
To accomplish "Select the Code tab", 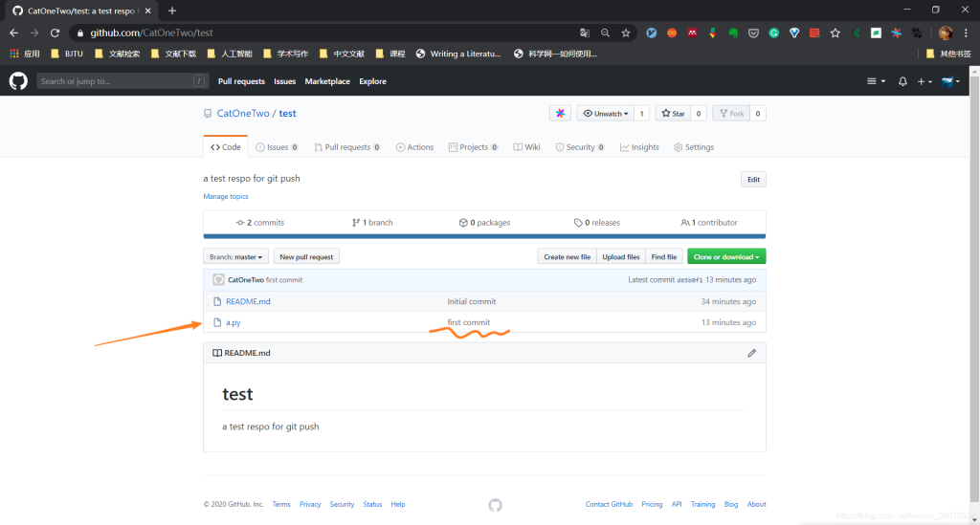I will pos(226,147).
